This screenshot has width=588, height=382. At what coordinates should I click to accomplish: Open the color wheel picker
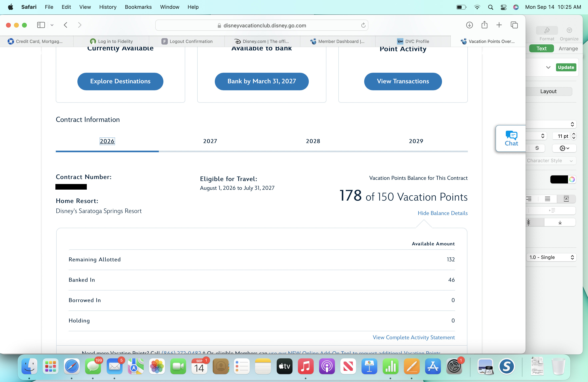[x=572, y=179]
